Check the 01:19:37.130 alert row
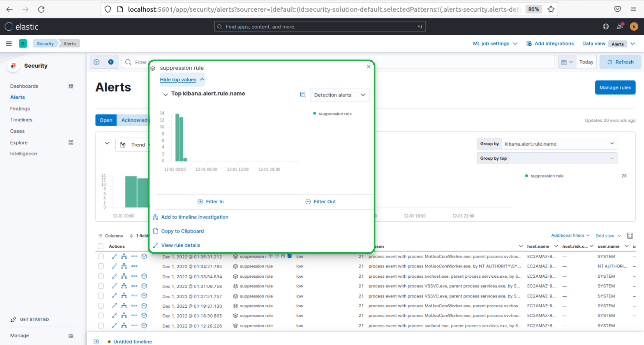The image size is (644, 345). tap(101, 306)
